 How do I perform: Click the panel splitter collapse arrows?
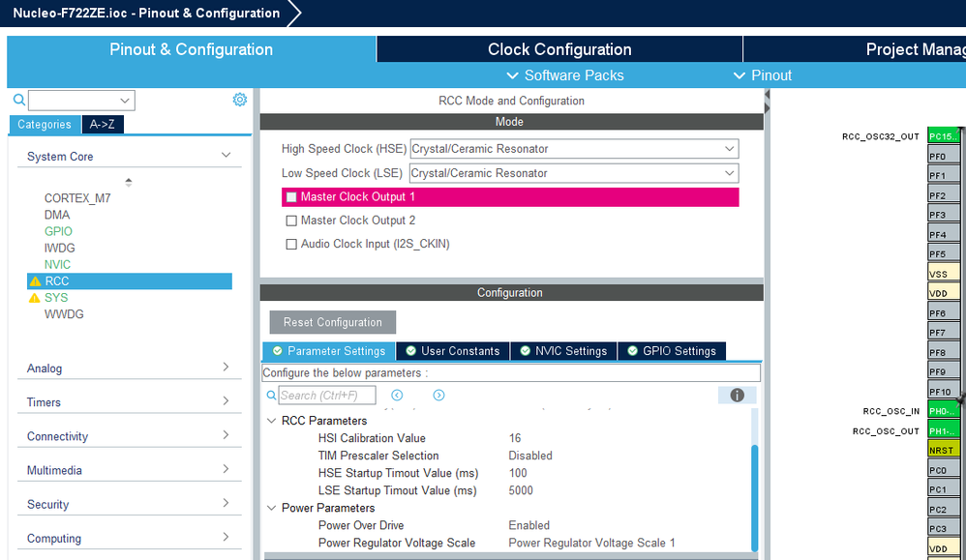[x=767, y=102]
